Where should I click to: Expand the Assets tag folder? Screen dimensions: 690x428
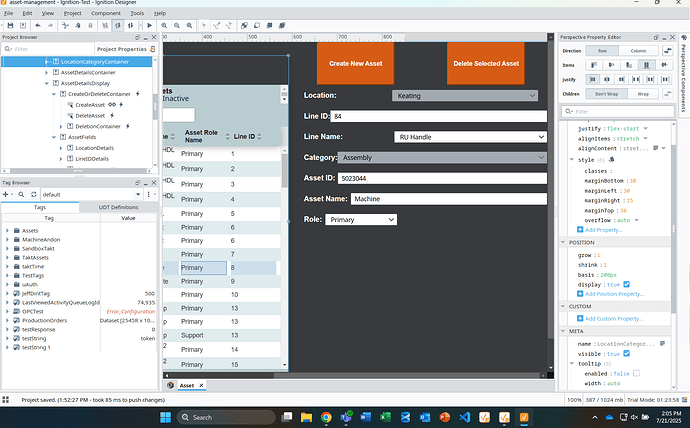(x=7, y=230)
